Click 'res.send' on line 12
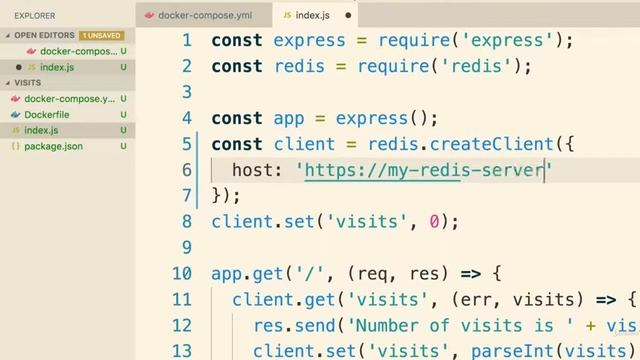 [x=294, y=326]
